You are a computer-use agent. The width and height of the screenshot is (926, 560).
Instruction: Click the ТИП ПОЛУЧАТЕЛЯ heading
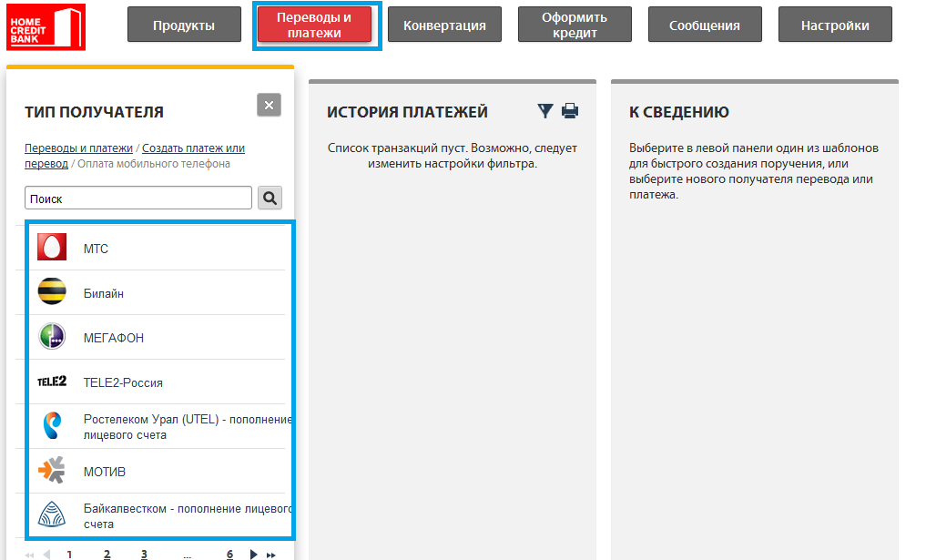94,112
